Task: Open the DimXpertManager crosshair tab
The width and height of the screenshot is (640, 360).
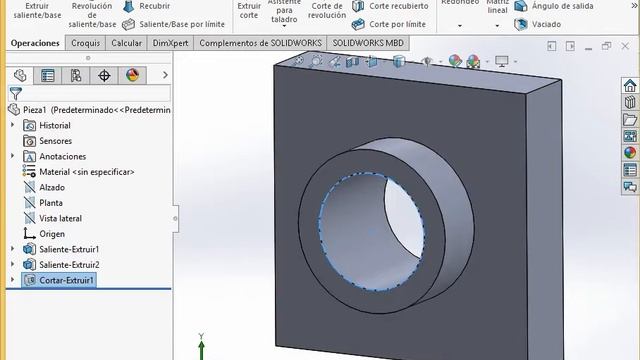Action: coord(104,76)
